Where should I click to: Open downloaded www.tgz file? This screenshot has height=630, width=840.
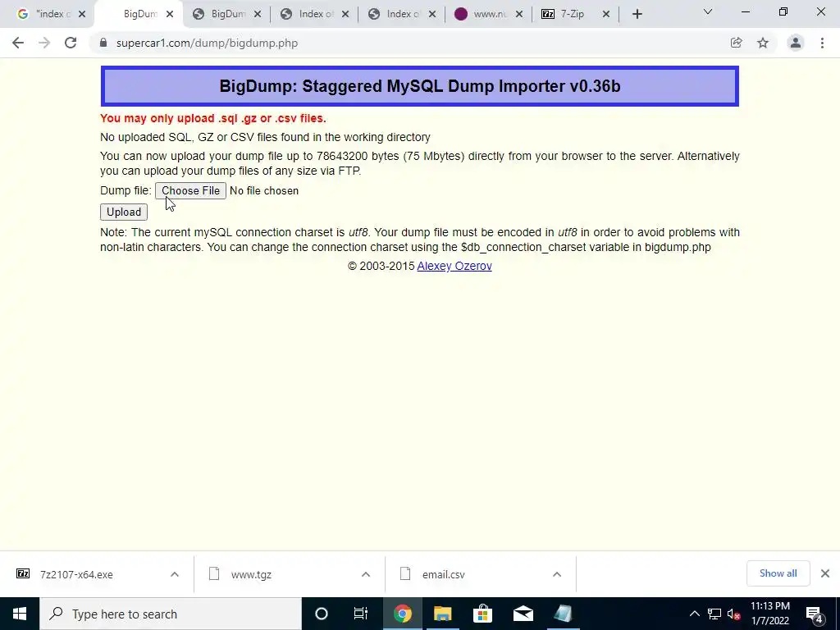(251, 574)
